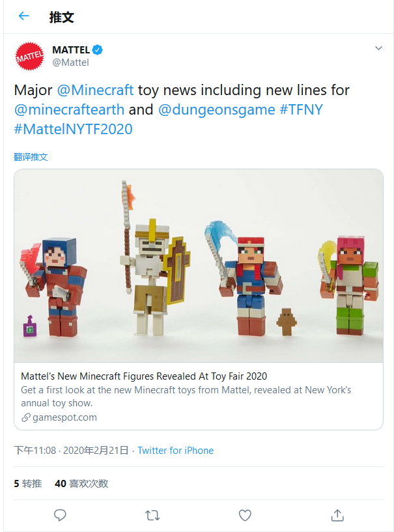Share the tweet via share icon
The height and width of the screenshot is (532, 394).
(337, 515)
